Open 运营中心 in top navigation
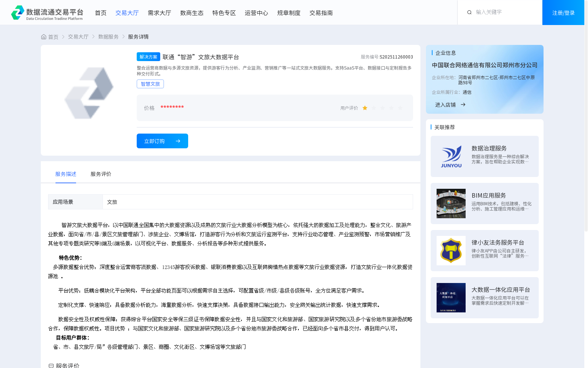Image resolution: width=588 pixels, height=368 pixels. [x=257, y=13]
